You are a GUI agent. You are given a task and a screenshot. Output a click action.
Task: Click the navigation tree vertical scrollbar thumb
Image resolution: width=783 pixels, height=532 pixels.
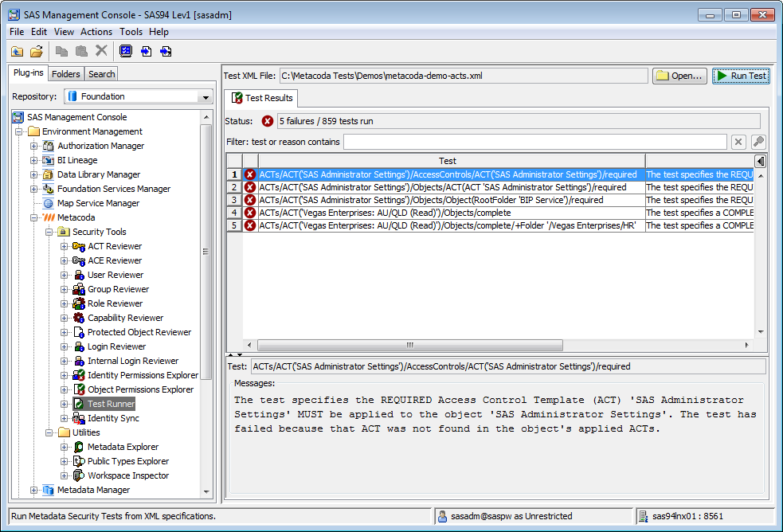(x=206, y=252)
